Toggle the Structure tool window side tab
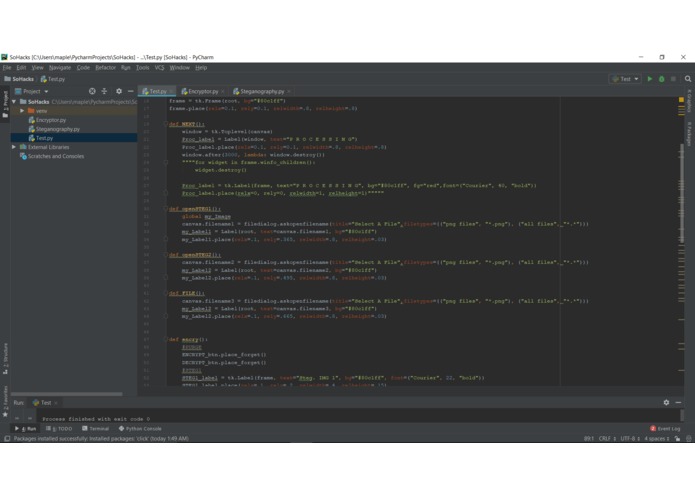695x494 pixels. (x=5, y=358)
